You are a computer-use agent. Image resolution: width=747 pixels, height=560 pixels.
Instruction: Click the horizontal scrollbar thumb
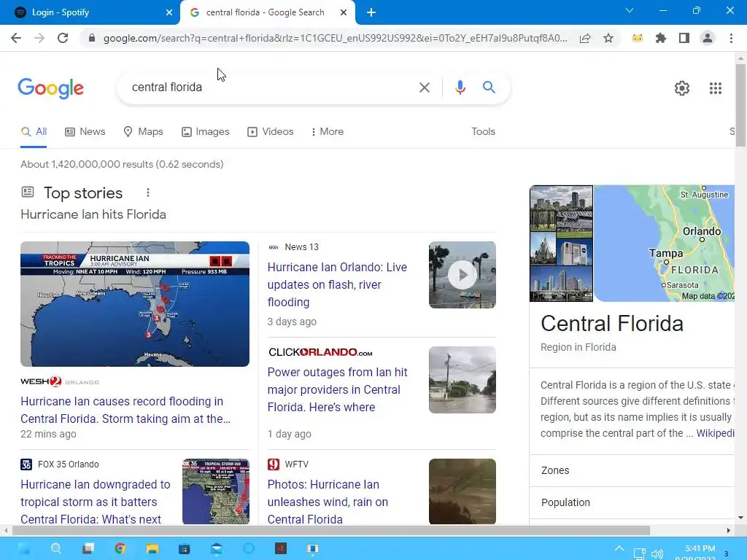click(x=331, y=531)
